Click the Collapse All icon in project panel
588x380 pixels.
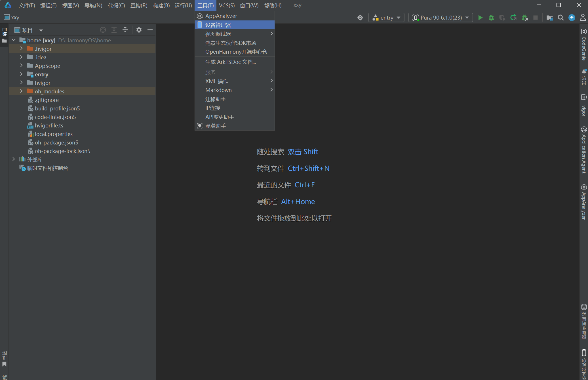(x=125, y=30)
